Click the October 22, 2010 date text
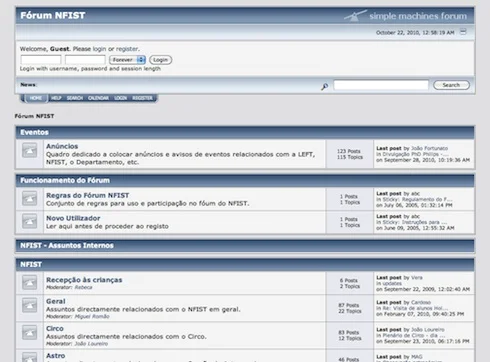This screenshot has width=490, height=362. tap(415, 33)
